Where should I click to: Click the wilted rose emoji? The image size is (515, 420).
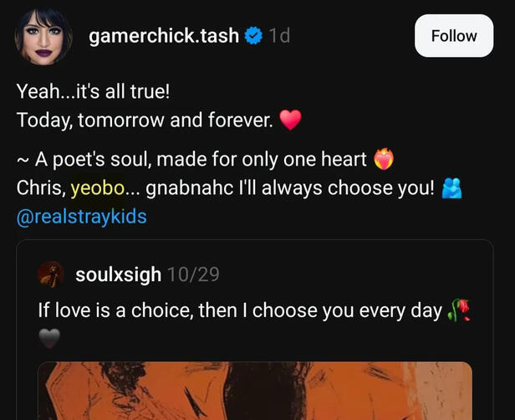coord(459,310)
